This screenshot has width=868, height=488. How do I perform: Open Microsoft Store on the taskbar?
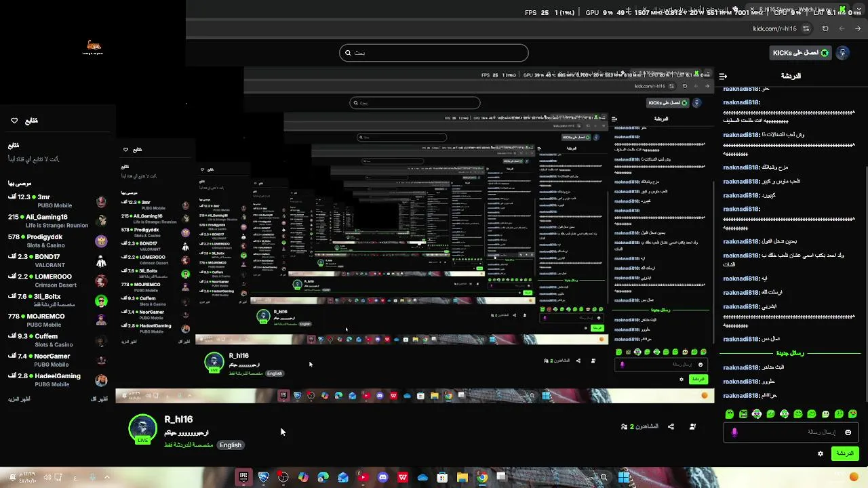pyautogui.click(x=442, y=477)
